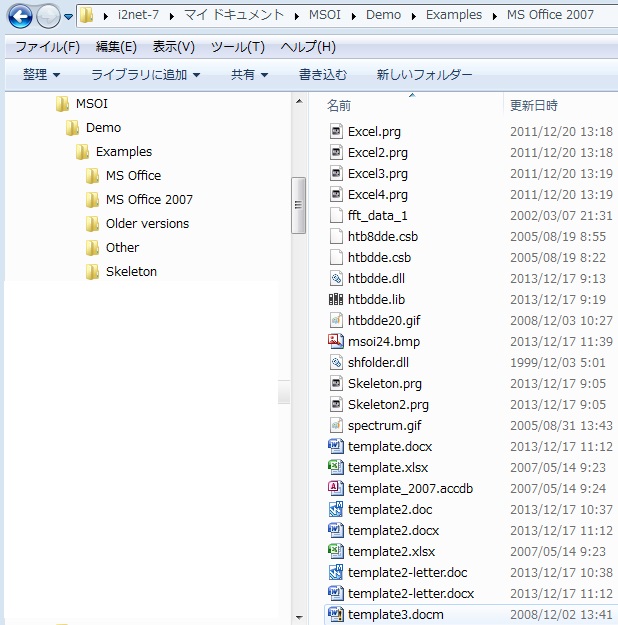The width and height of the screenshot is (618, 625).
Task: Select msoi24.bmp bitmap icon
Action: pos(336,341)
